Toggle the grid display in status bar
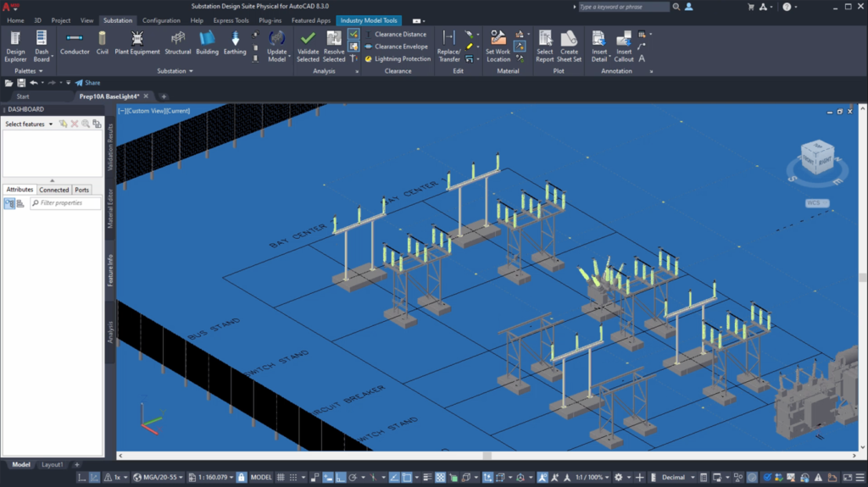Image resolution: width=868 pixels, height=487 pixels. (281, 477)
